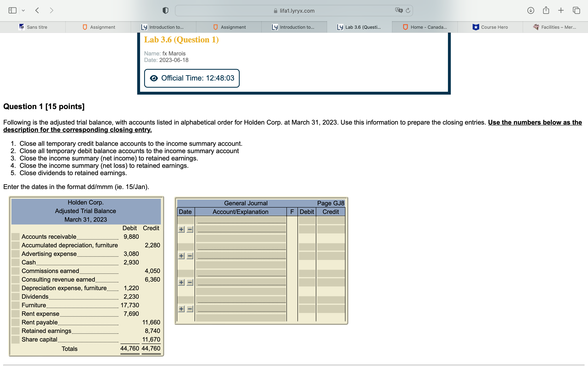Reload the page using the reload icon
Viewport: 588px width, 367px height.
[408, 10]
